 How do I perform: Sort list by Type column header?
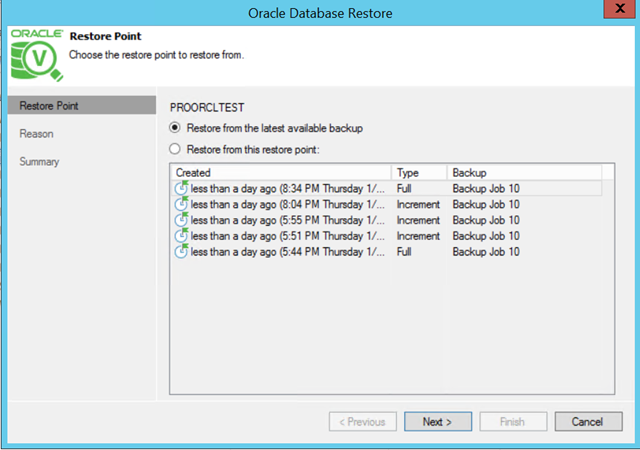[x=419, y=173]
